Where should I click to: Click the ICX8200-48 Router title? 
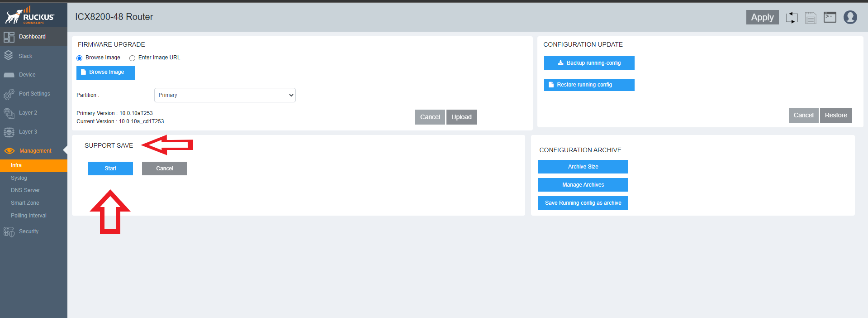point(114,17)
